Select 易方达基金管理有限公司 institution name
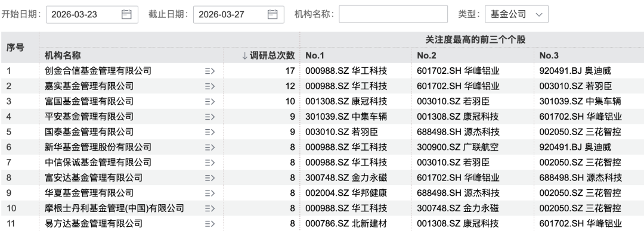Image resolution: width=644 pixels, height=231 pixels. click(x=94, y=224)
